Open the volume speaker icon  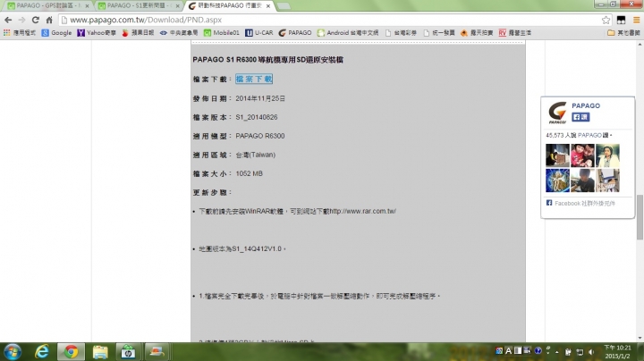point(591,352)
